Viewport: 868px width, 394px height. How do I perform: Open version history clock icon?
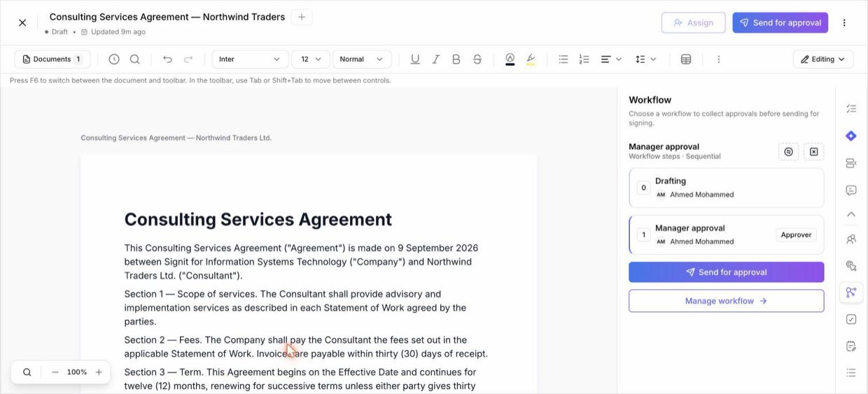[x=114, y=59]
